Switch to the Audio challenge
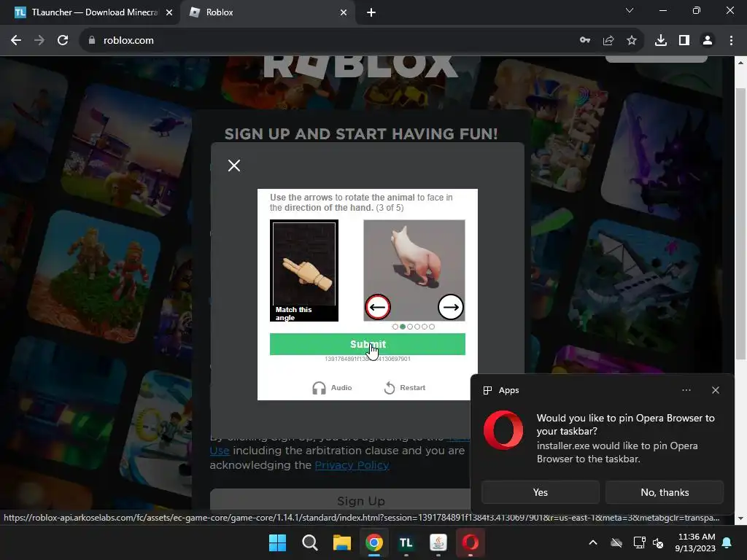Image resolution: width=747 pixels, height=560 pixels. pos(332,388)
